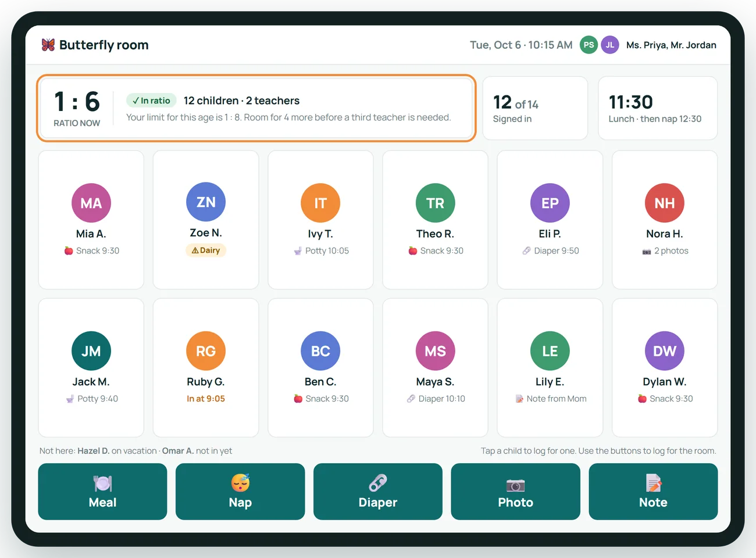The width and height of the screenshot is (756, 558).
Task: Open the 12 of 14 Signed in card
Action: [535, 108]
